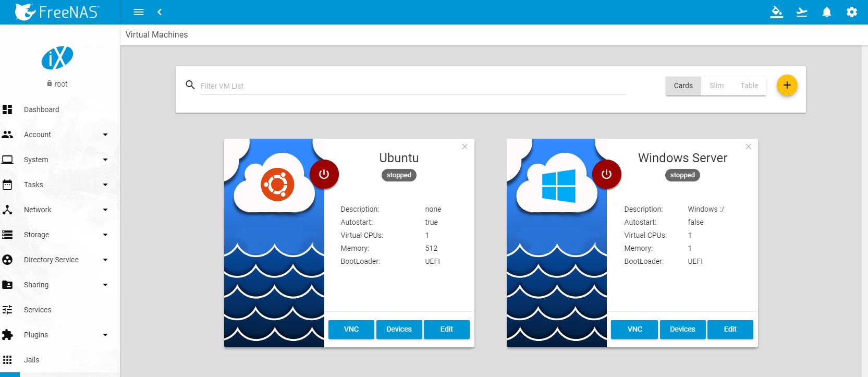Expand the Plugins menu arrow
The width and height of the screenshot is (868, 377).
click(105, 335)
